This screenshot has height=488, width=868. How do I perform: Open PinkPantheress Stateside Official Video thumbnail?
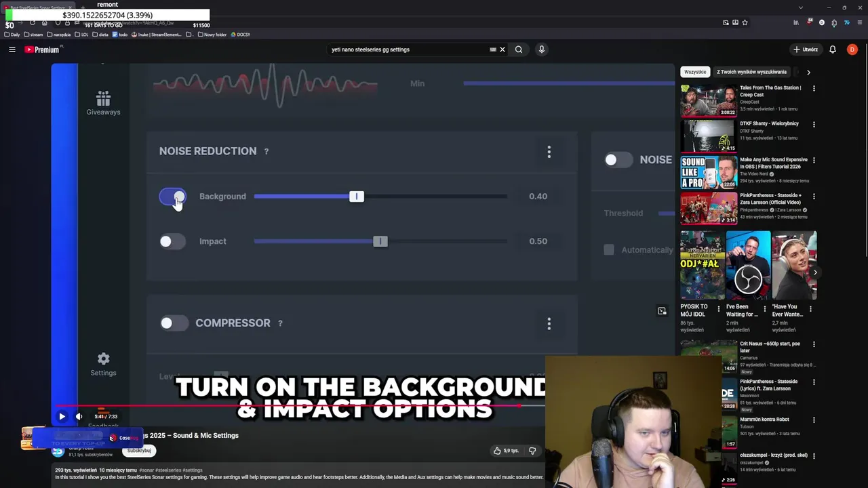tap(709, 208)
